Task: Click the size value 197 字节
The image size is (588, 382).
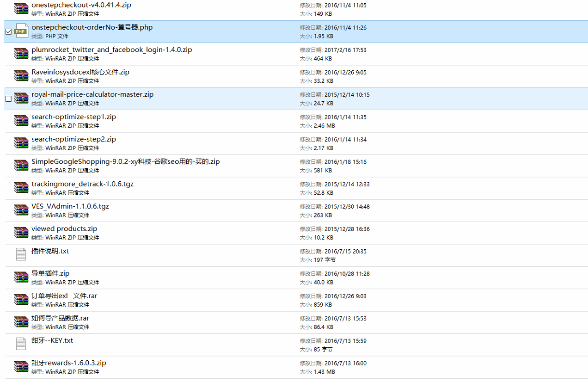Action: point(325,260)
